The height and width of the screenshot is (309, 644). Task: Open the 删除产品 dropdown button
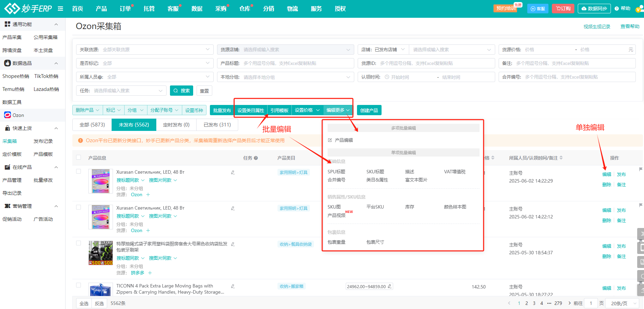point(87,110)
